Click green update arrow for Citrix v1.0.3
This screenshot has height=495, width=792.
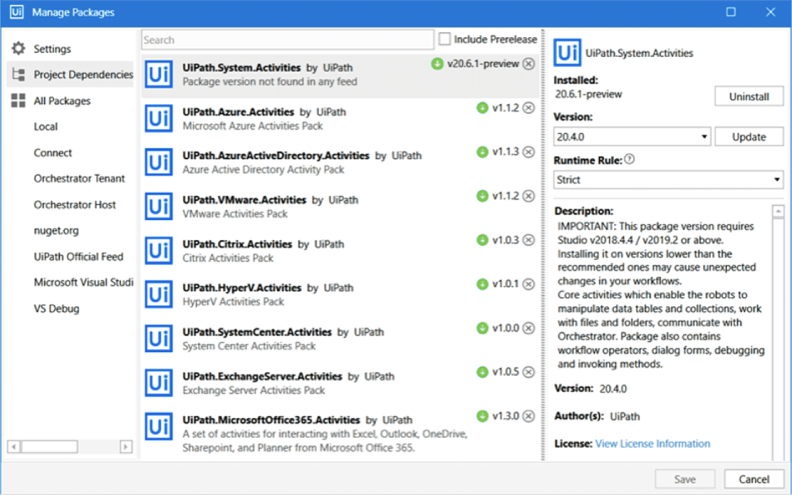[482, 240]
